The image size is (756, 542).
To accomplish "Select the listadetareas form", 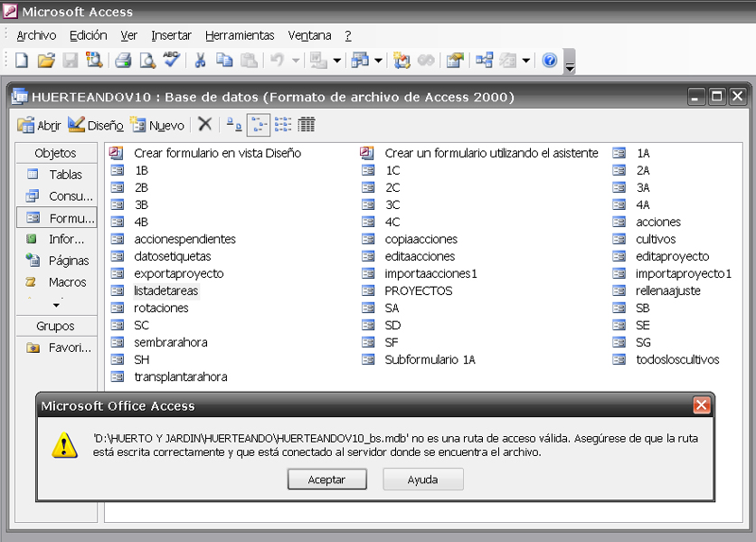I will tap(155, 290).
